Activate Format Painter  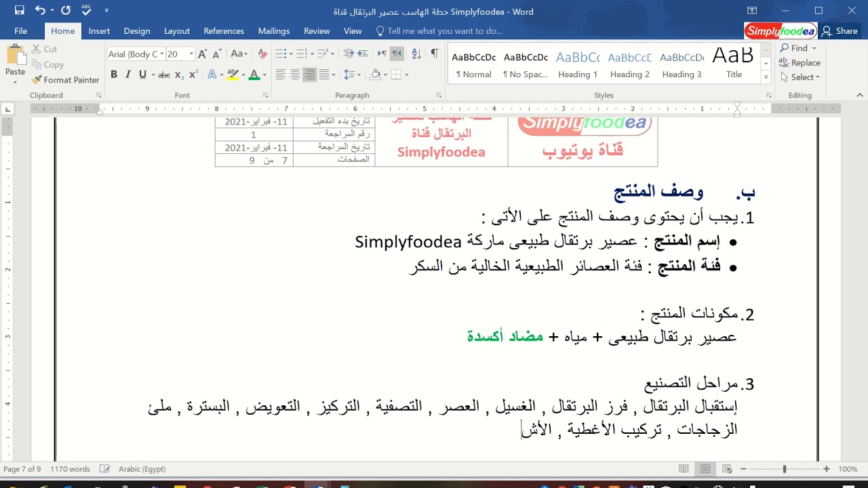click(x=66, y=80)
